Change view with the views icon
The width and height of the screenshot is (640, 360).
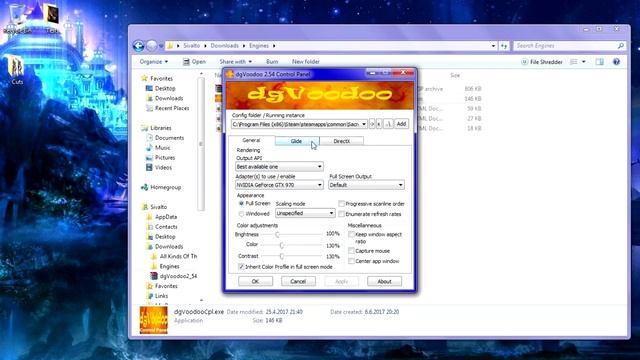(x=573, y=62)
